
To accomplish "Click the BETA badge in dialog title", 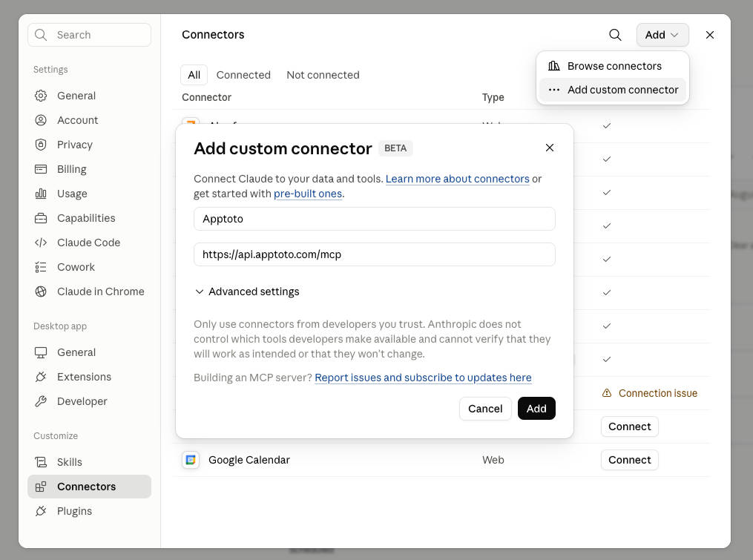I will pyautogui.click(x=395, y=148).
